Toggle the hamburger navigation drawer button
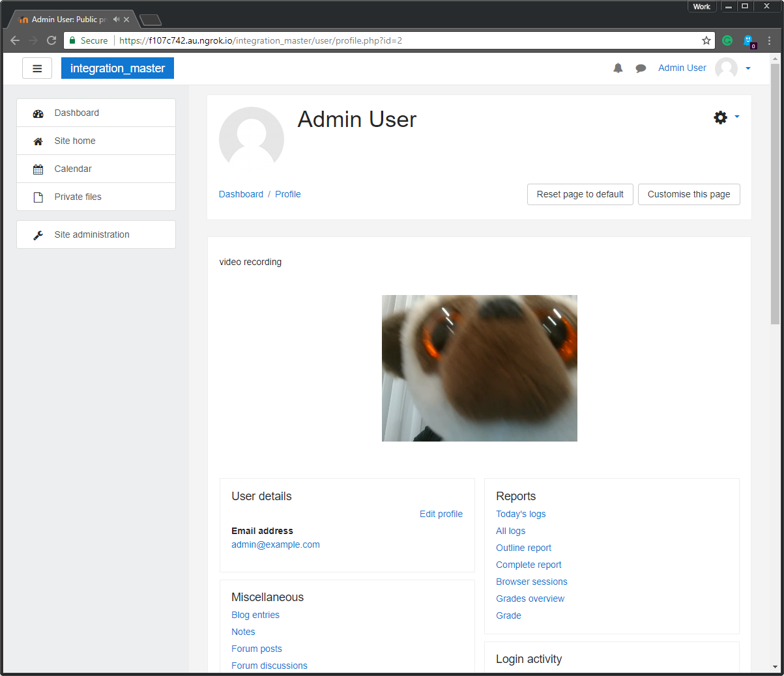 [x=37, y=68]
